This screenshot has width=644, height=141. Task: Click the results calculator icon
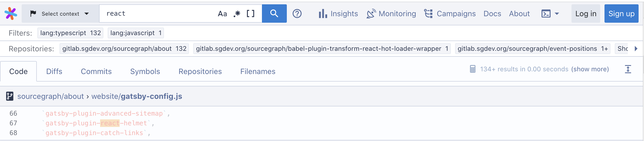pos(472,69)
